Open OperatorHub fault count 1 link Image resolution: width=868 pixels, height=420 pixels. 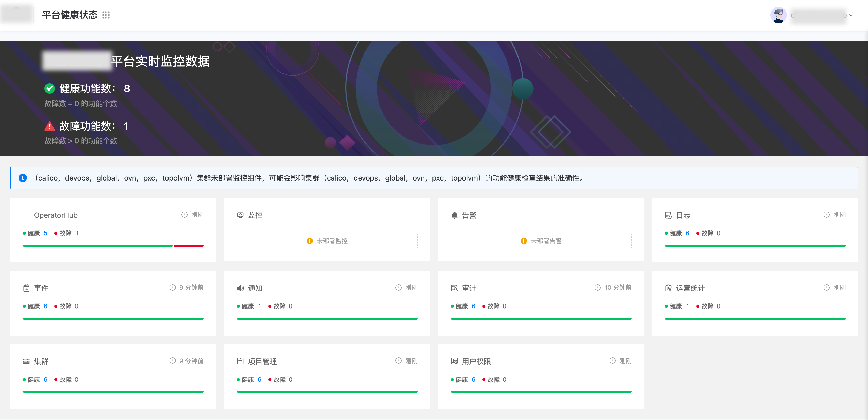(77, 233)
